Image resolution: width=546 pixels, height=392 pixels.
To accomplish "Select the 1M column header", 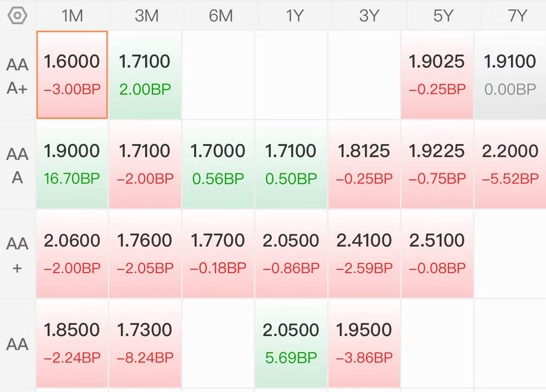I will (x=72, y=16).
